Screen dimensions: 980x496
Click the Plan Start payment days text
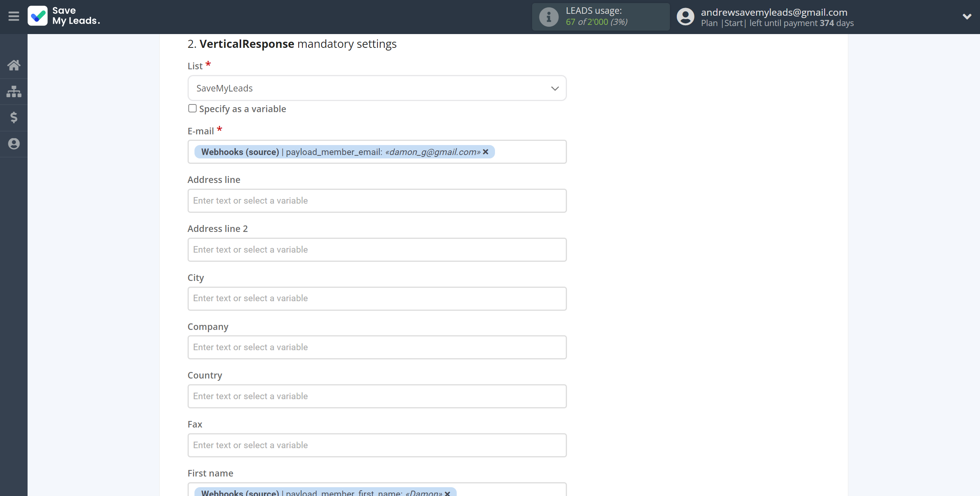pyautogui.click(x=777, y=23)
